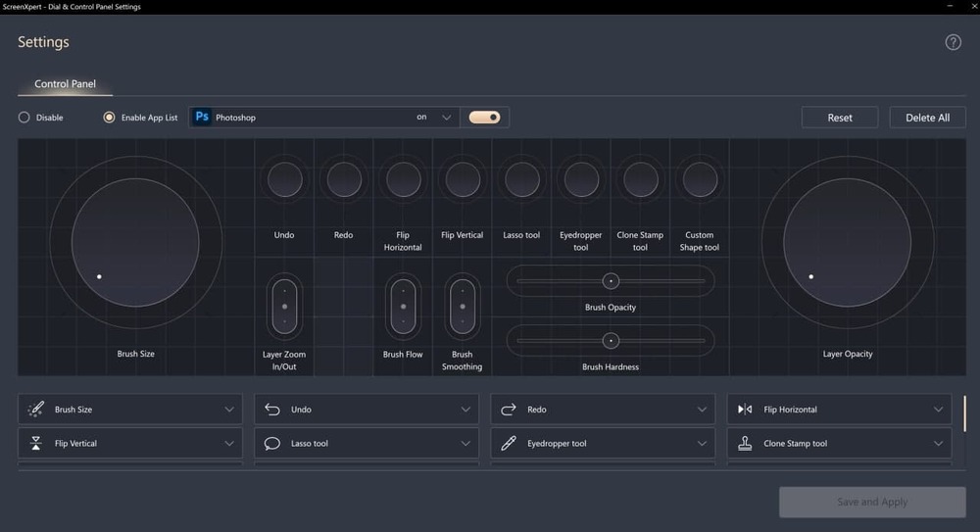Image resolution: width=980 pixels, height=532 pixels.
Task: Switch to the Control Panel tab
Action: (65, 84)
